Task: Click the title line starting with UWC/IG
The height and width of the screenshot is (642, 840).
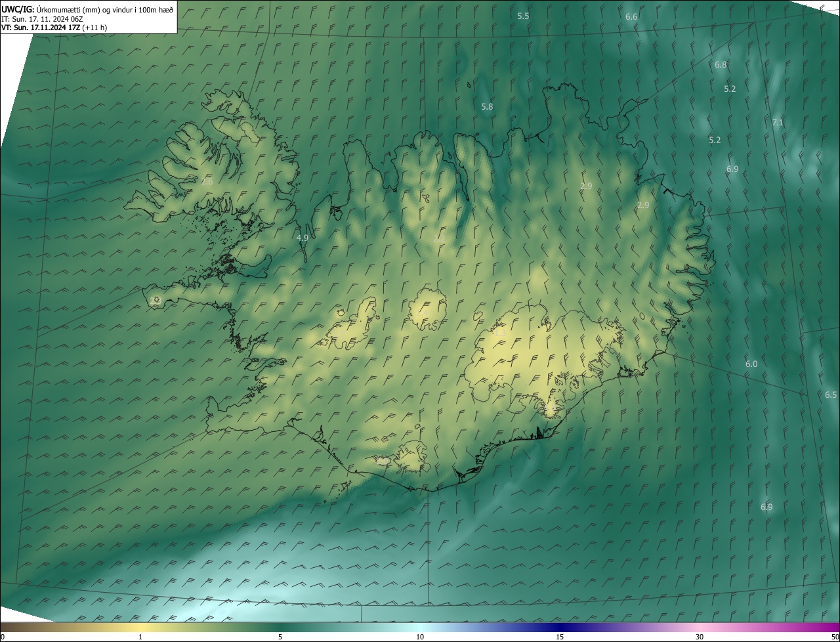Action: click(x=87, y=9)
